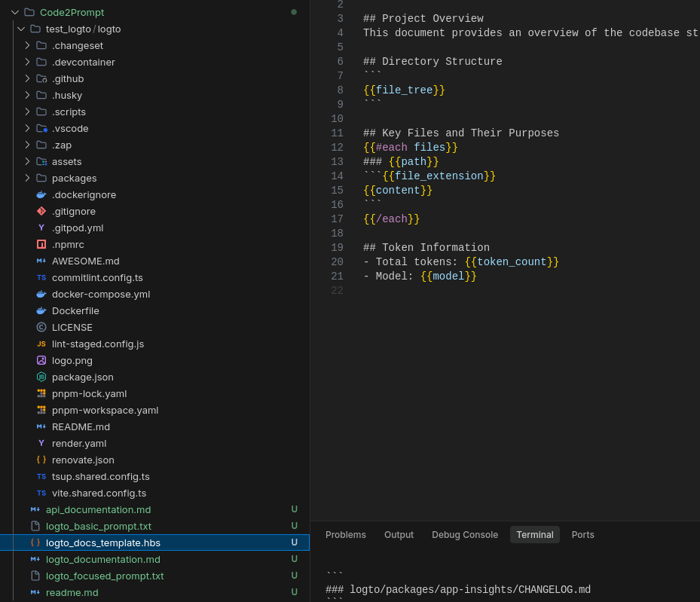Open the packages folder name
This screenshot has width=700, height=602.
[x=74, y=178]
